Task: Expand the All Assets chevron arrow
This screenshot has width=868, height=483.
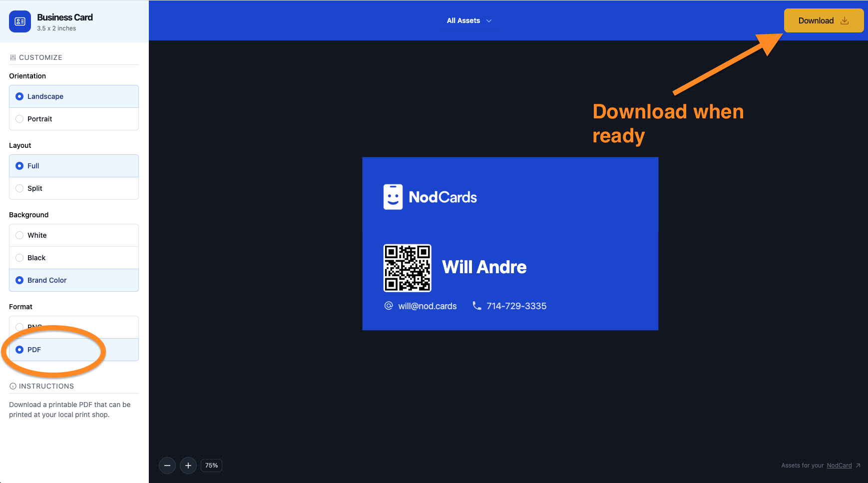Action: (489, 20)
